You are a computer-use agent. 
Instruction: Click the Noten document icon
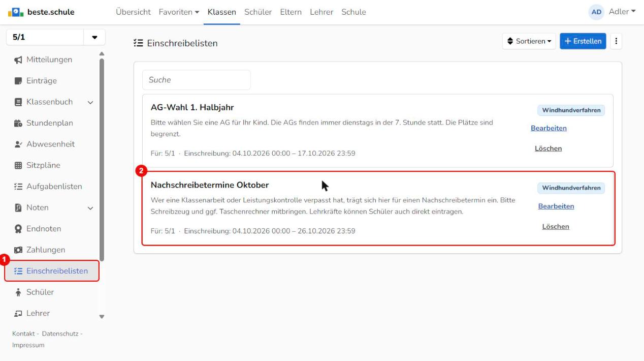[18, 207]
